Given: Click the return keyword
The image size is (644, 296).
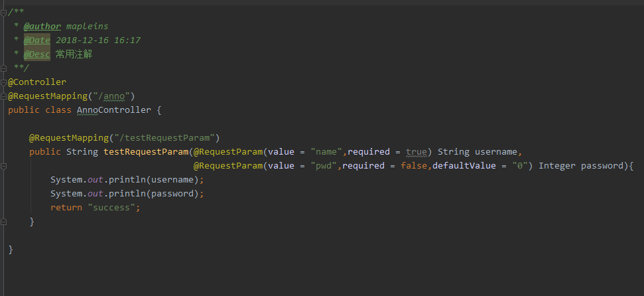Looking at the screenshot, I should click(66, 208).
